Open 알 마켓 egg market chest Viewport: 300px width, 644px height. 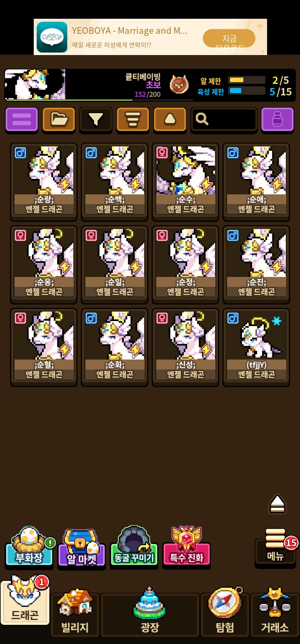pos(82,547)
